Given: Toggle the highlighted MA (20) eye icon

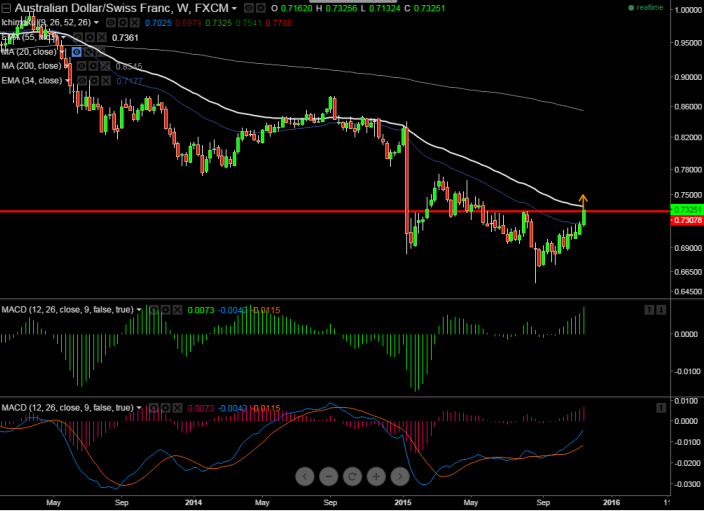Looking at the screenshot, I should 77,52.
